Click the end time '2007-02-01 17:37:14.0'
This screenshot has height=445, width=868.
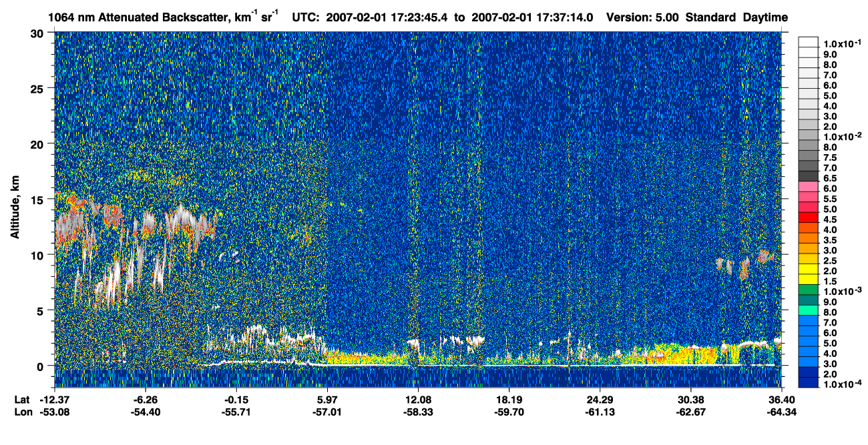533,17
